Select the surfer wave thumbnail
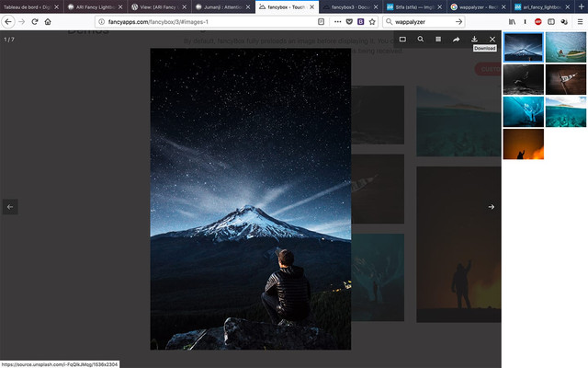The image size is (588, 368). (x=566, y=47)
